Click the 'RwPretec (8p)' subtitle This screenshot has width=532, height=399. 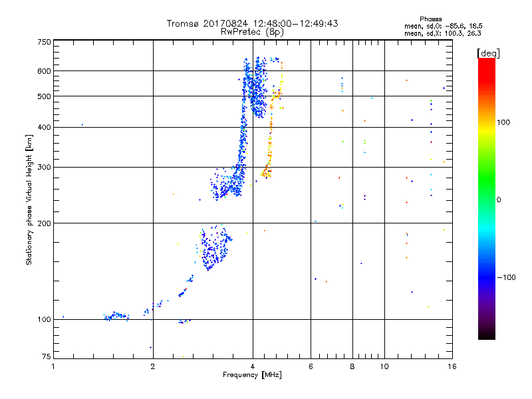click(x=252, y=32)
